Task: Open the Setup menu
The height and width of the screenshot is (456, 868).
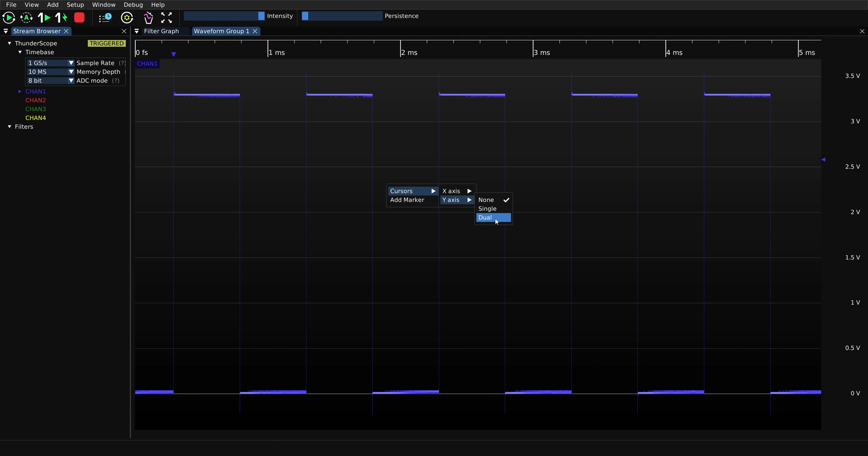Action: point(75,5)
